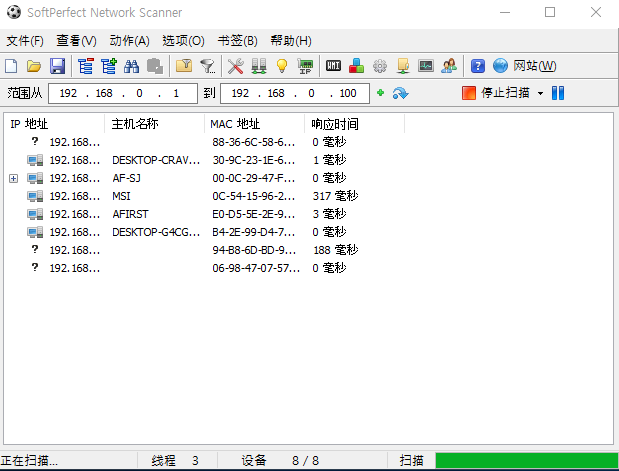Click the New document toolbar icon
Screen dimensions: 619x471
(11, 66)
